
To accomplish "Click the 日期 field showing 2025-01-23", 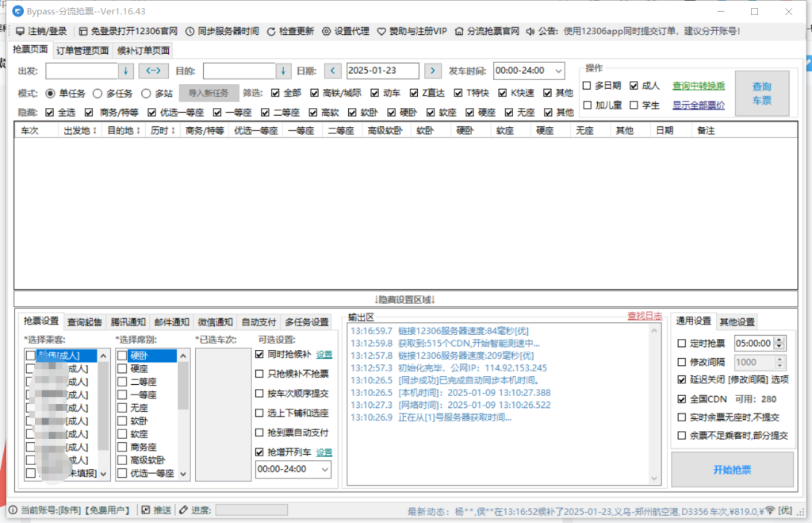I will (x=382, y=71).
